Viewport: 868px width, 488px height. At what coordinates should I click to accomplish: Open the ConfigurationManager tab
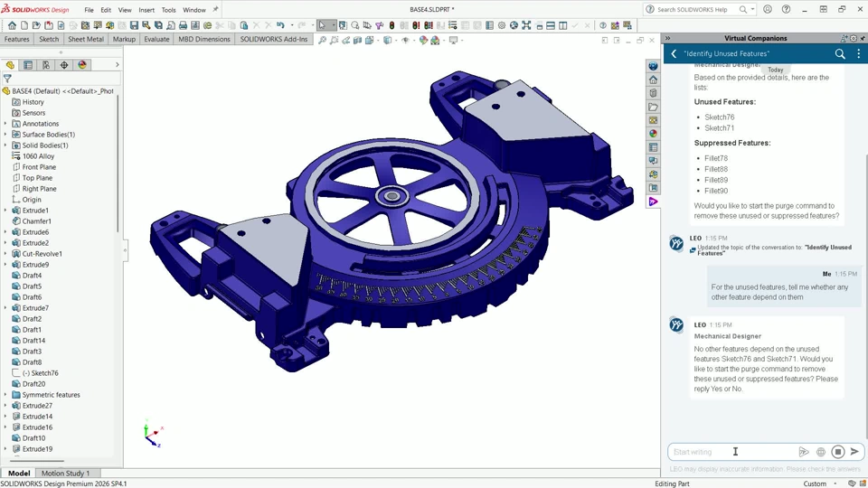46,65
